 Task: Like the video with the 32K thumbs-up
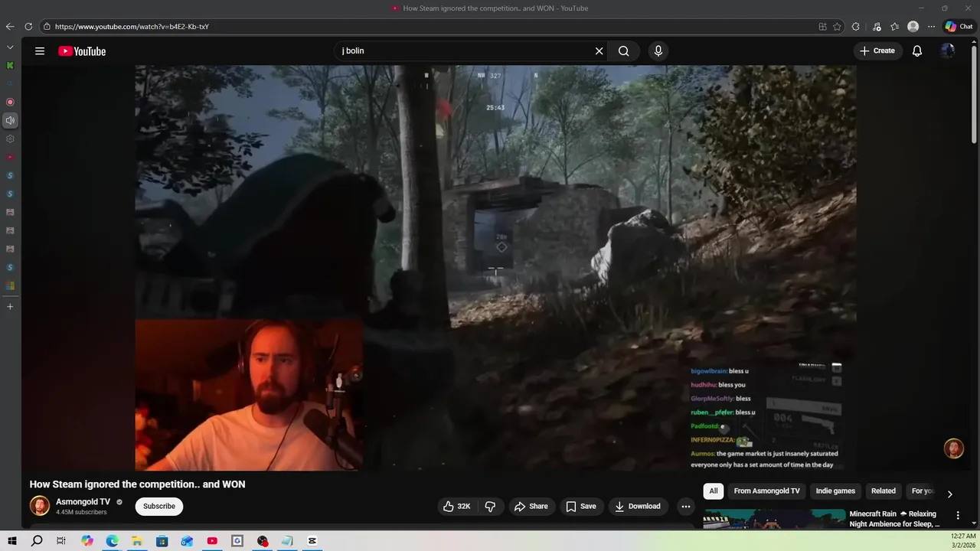(x=457, y=506)
